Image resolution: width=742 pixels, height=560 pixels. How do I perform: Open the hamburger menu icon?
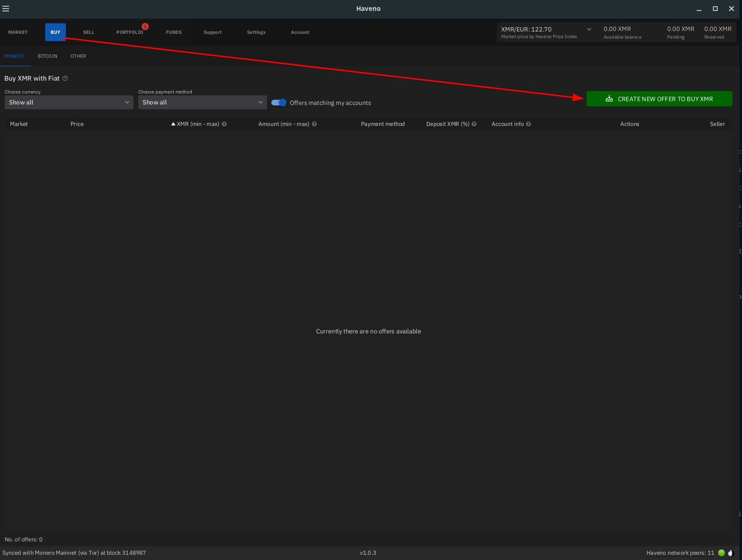pyautogui.click(x=6, y=9)
